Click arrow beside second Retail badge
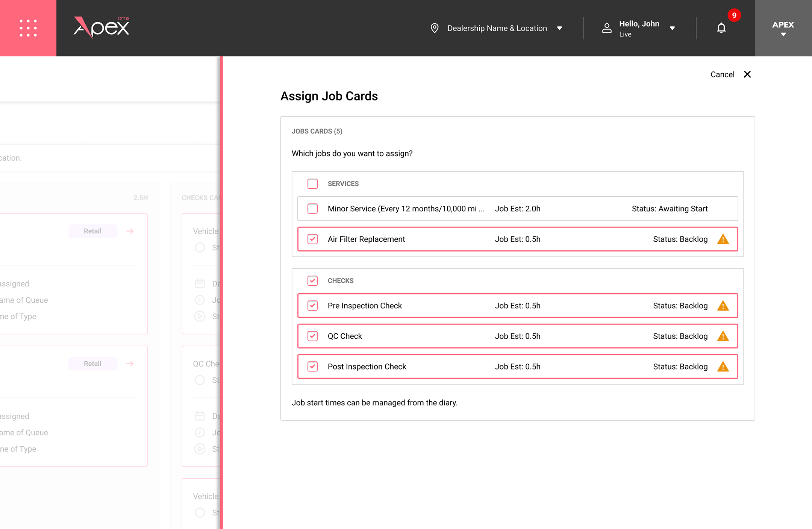 point(130,364)
